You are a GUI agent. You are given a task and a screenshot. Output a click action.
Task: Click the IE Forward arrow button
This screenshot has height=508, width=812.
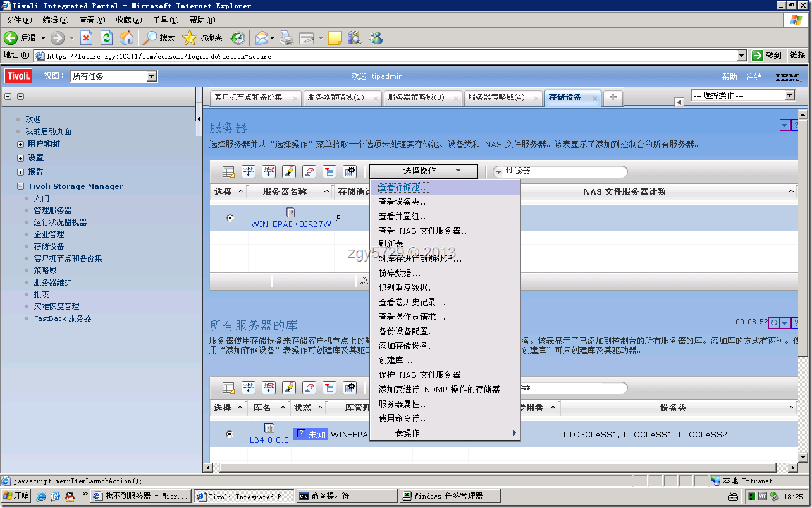click(58, 38)
